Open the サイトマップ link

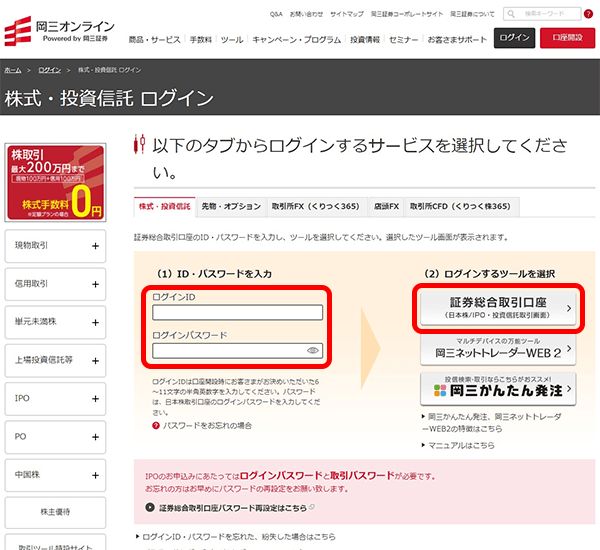click(x=347, y=14)
